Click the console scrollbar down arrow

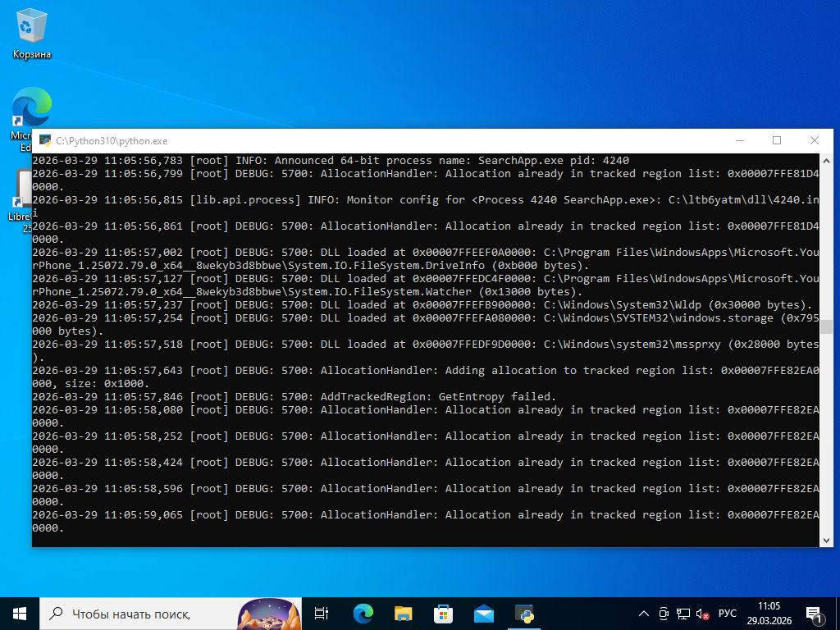coord(826,540)
